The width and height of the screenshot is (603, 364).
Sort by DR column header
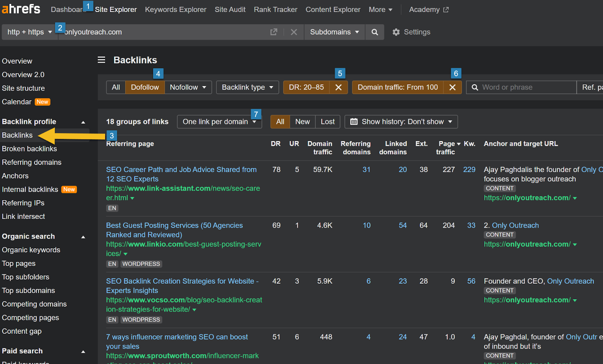point(275,144)
